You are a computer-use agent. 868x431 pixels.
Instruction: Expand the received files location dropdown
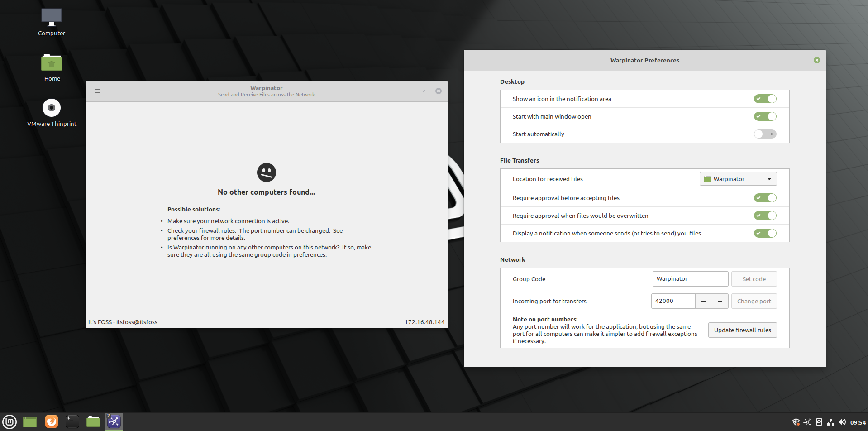738,179
